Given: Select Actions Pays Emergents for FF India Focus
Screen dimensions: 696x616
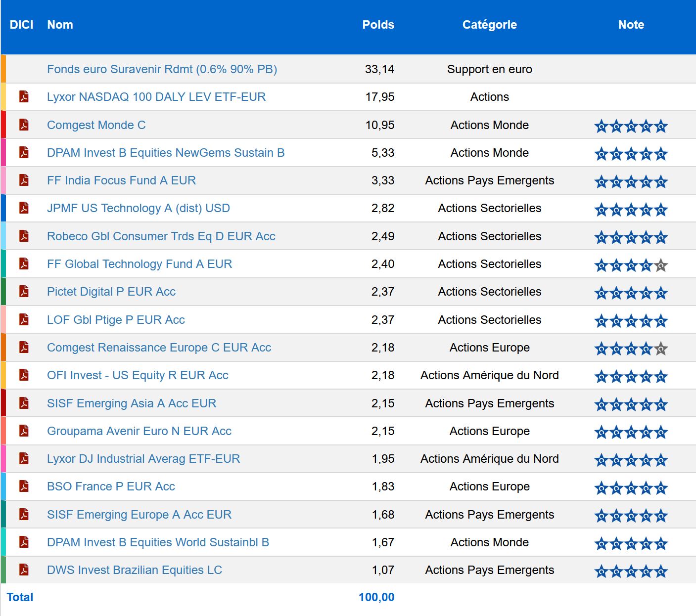Looking at the screenshot, I should (490, 180).
